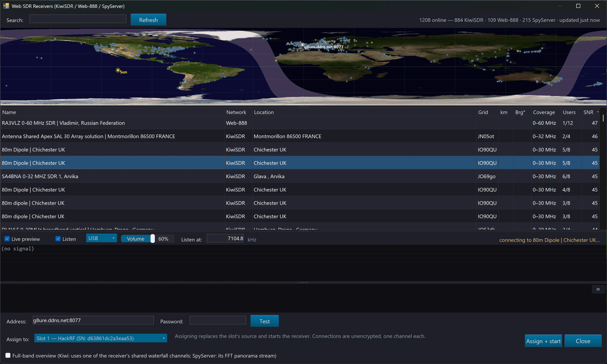Sort by the Network column header
Image resolution: width=607 pixels, height=364 pixels.
click(x=238, y=112)
